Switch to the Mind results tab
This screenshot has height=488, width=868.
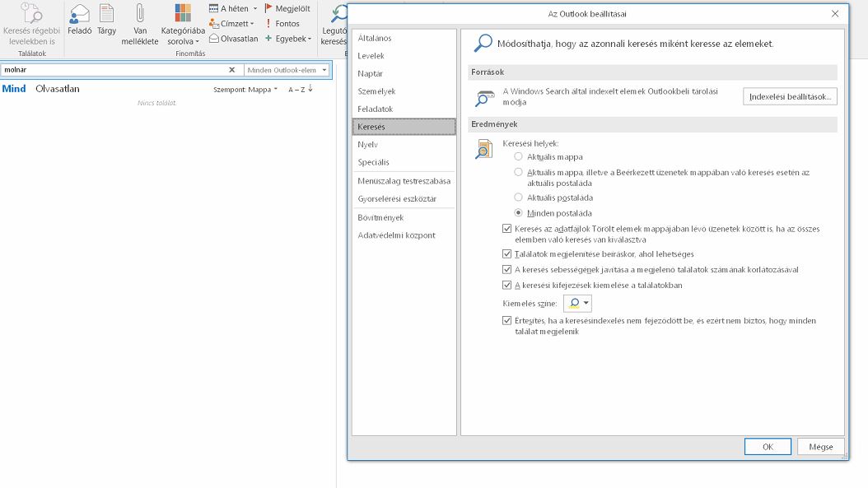[x=14, y=89]
